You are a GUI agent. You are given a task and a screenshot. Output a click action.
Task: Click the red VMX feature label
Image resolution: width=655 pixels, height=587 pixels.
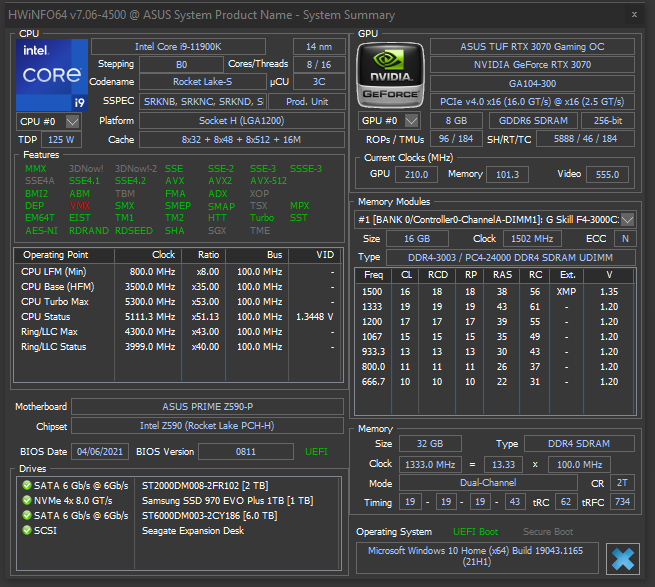(79, 206)
